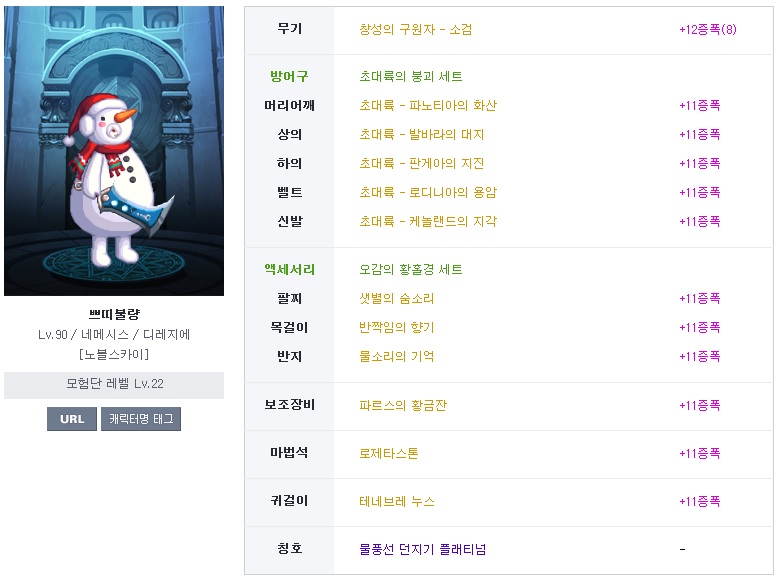
Task: Open 초대륙 - 파노티아의 화산 item
Action: [428, 105]
